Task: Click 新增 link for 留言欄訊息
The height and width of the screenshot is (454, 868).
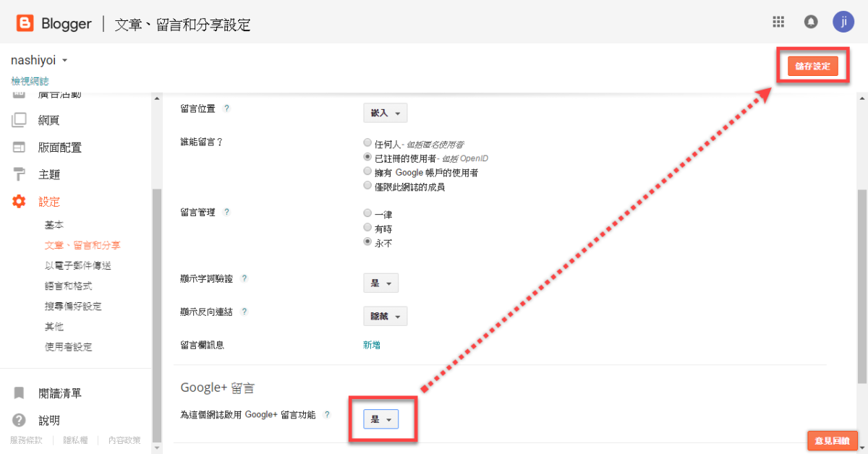Action: point(372,346)
